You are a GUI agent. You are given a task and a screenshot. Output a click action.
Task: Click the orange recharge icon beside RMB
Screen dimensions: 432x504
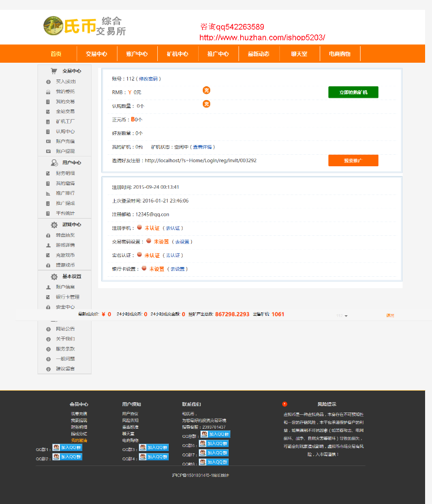206,90
